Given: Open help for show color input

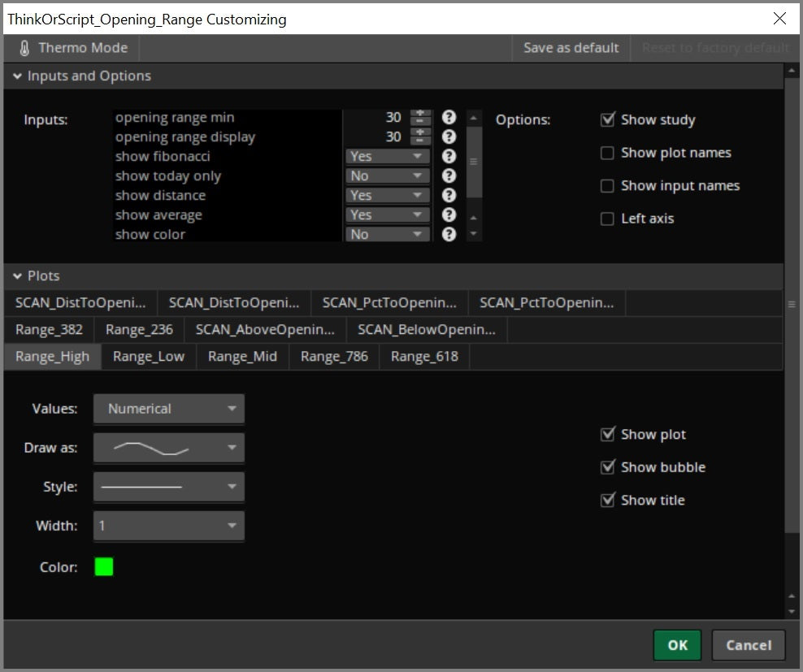Looking at the screenshot, I should pos(449,234).
